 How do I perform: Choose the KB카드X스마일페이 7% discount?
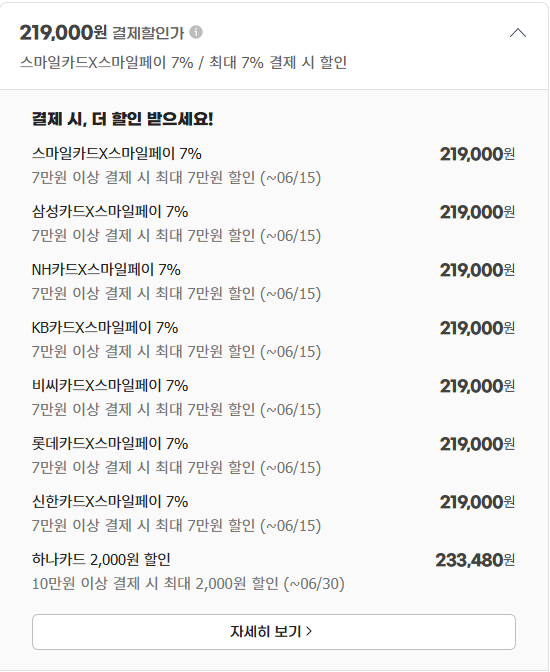[273, 339]
